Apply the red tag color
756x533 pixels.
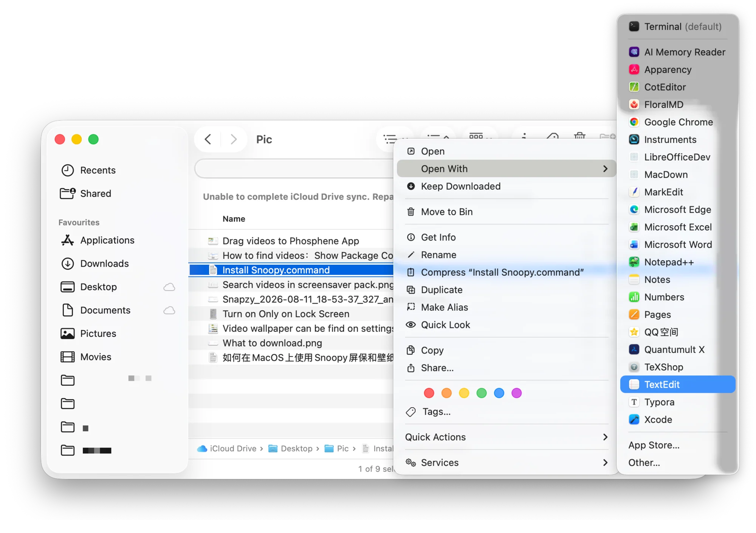click(x=429, y=393)
